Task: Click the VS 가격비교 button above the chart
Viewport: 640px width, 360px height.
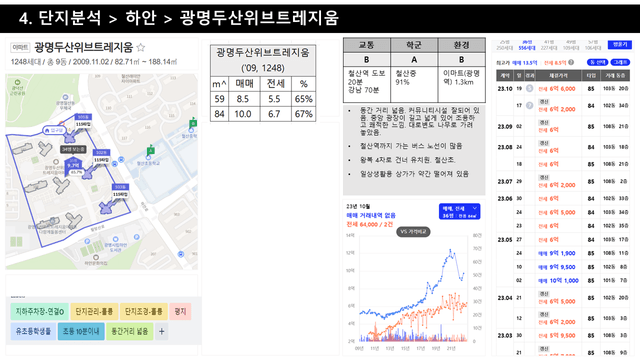Action: (x=413, y=231)
